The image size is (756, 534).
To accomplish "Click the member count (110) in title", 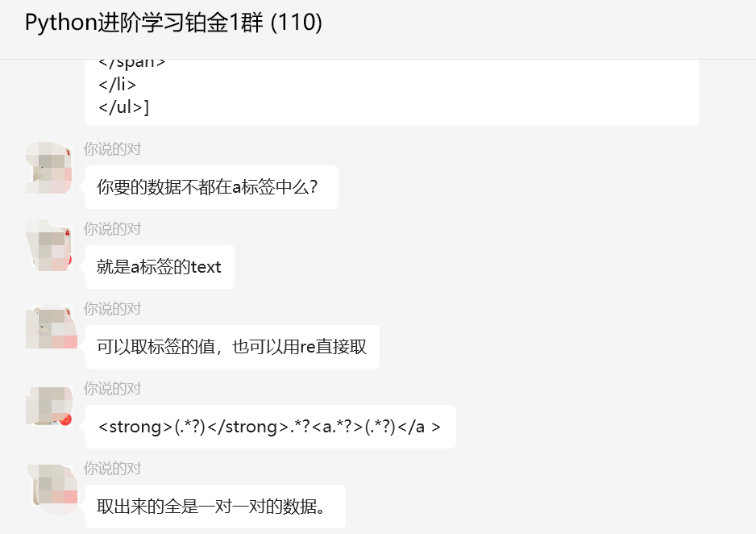I will coord(297,23).
